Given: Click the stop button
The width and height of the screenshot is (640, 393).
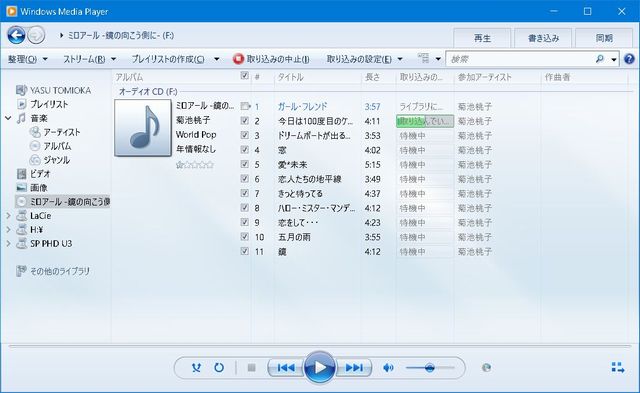Looking at the screenshot, I should [251, 368].
